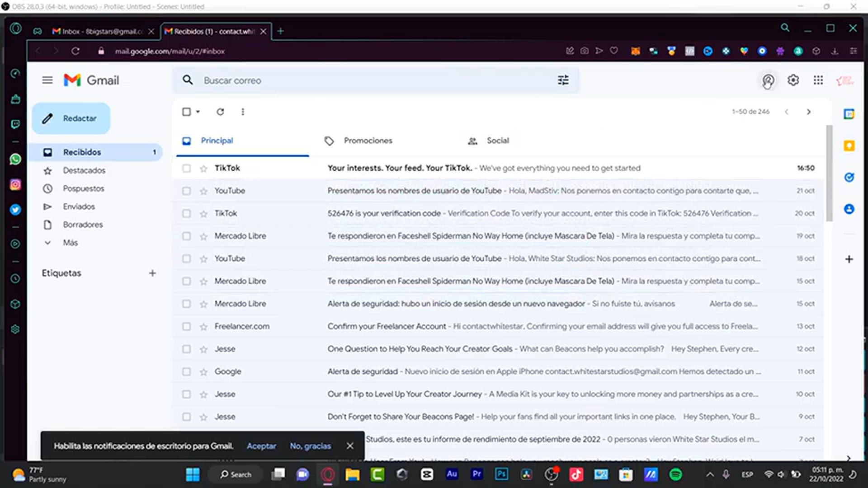Open a new browser tab with plus
The width and height of the screenshot is (868, 488).
click(281, 31)
